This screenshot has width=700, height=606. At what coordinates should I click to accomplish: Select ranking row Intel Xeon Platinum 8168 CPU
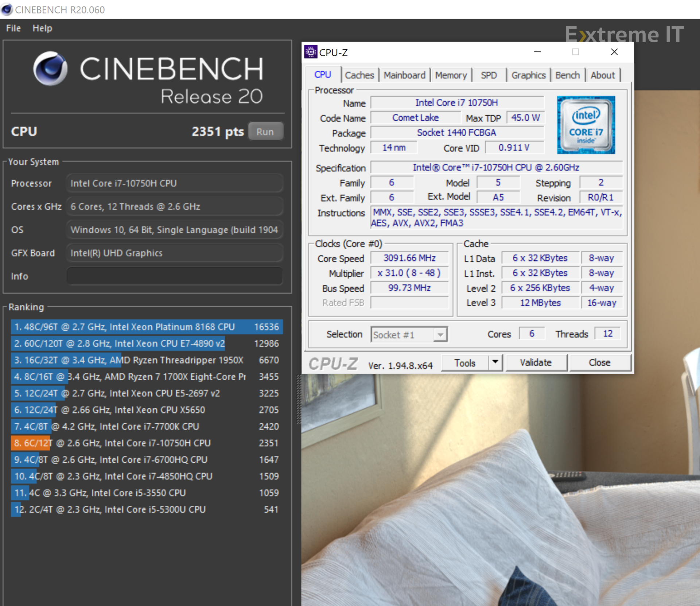[x=147, y=327]
